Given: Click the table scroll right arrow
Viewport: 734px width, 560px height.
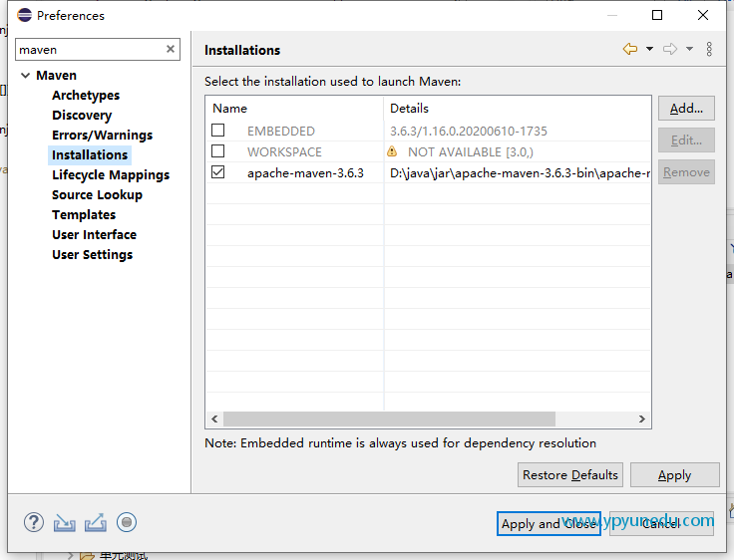Looking at the screenshot, I should (x=642, y=419).
